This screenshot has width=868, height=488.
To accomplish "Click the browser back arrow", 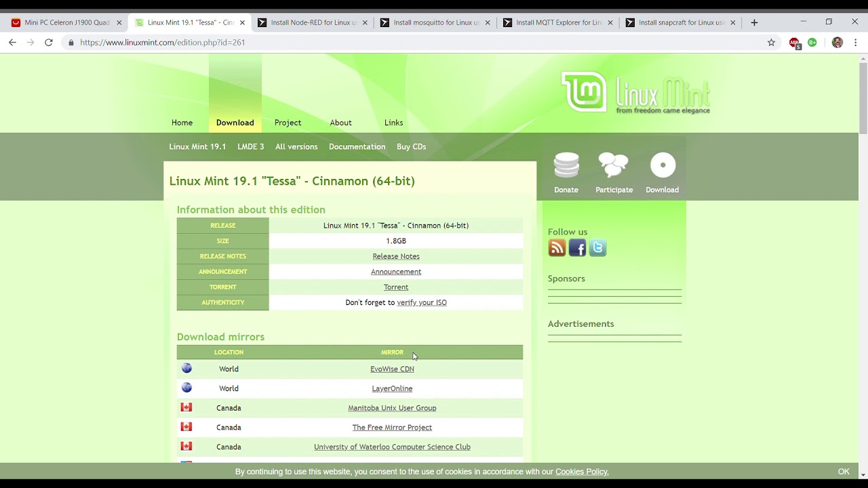I will 12,42.
